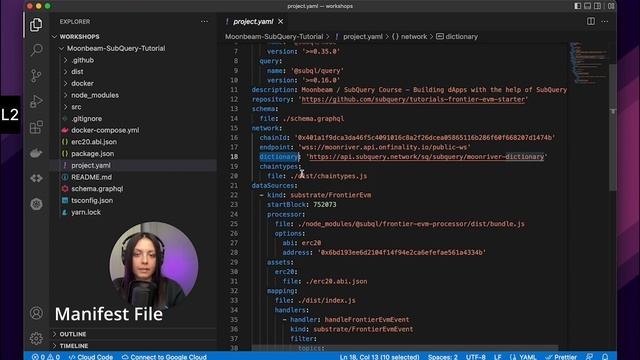Toggle secondary side bar layout icon

click(x=598, y=6)
